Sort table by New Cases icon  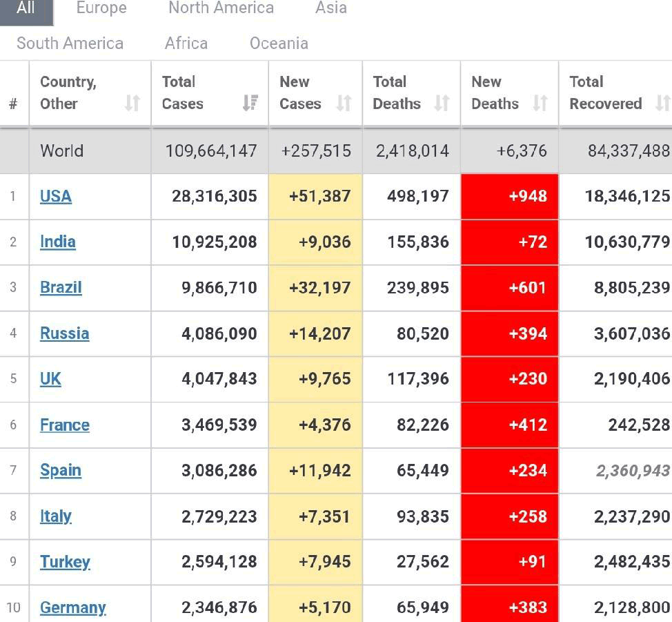(343, 104)
